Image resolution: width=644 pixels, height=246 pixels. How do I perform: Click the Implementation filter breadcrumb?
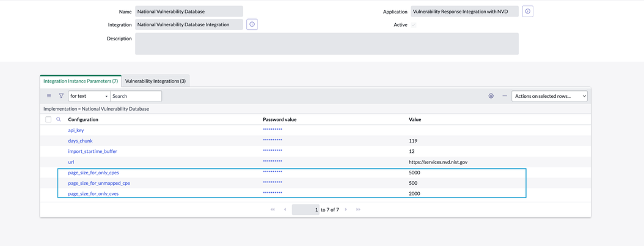(x=96, y=109)
